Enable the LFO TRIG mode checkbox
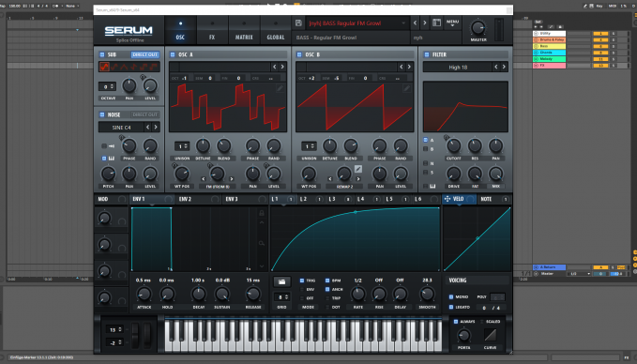Image resolution: width=637 pixels, height=364 pixels. [x=302, y=281]
